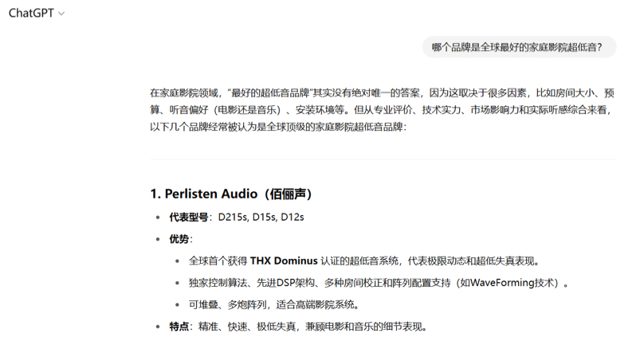Click the Perlisten Audio heading text
The image size is (644, 345).
[x=213, y=194]
